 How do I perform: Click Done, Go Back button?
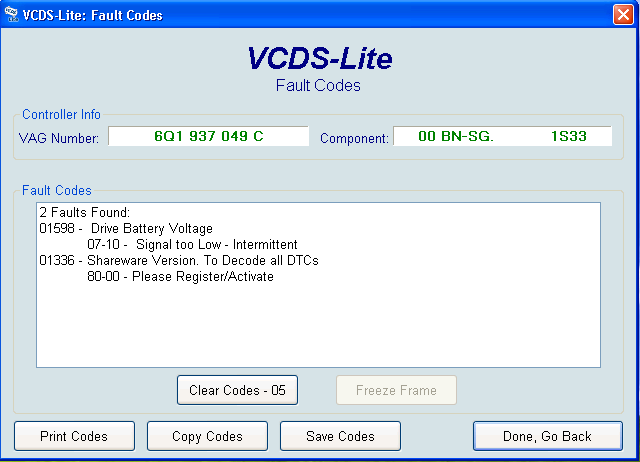click(548, 436)
